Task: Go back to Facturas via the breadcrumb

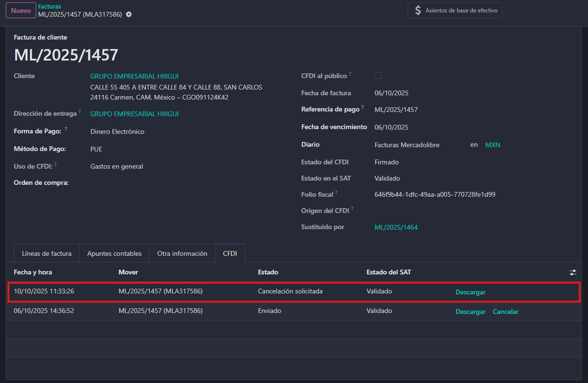Action: (x=50, y=7)
